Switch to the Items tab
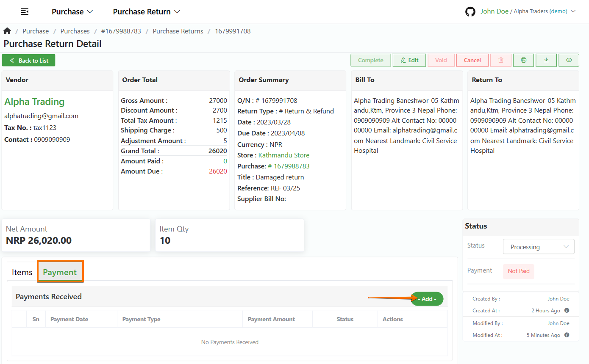Image resolution: width=589 pixels, height=364 pixels. pyautogui.click(x=22, y=272)
